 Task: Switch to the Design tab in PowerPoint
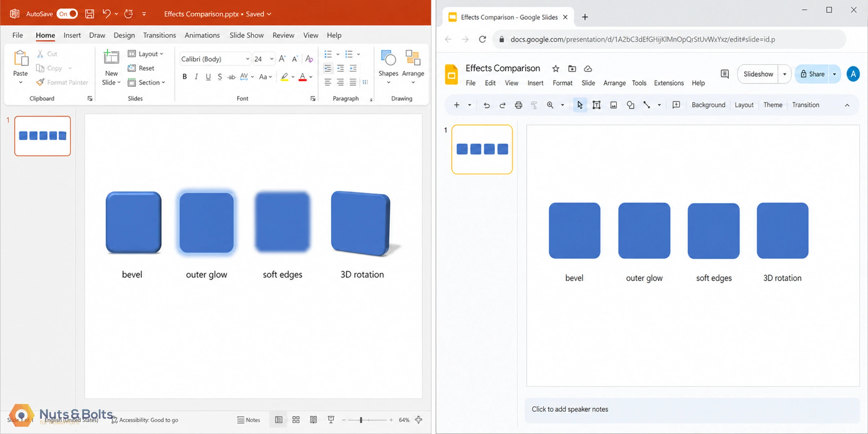124,35
